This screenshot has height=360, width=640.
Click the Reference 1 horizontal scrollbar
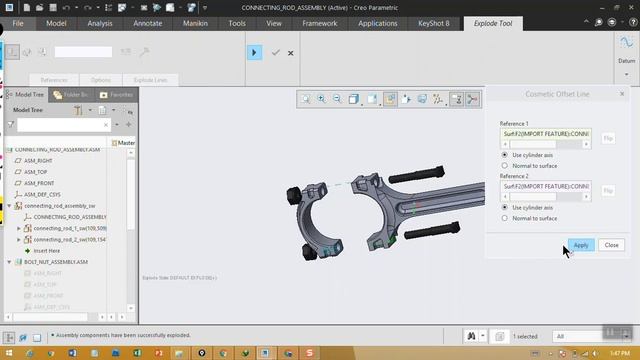[546, 144]
